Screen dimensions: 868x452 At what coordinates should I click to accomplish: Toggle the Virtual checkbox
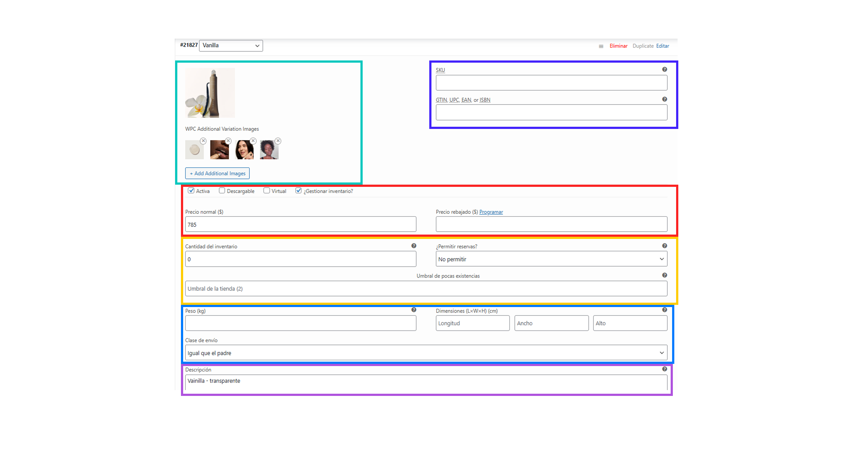267,190
